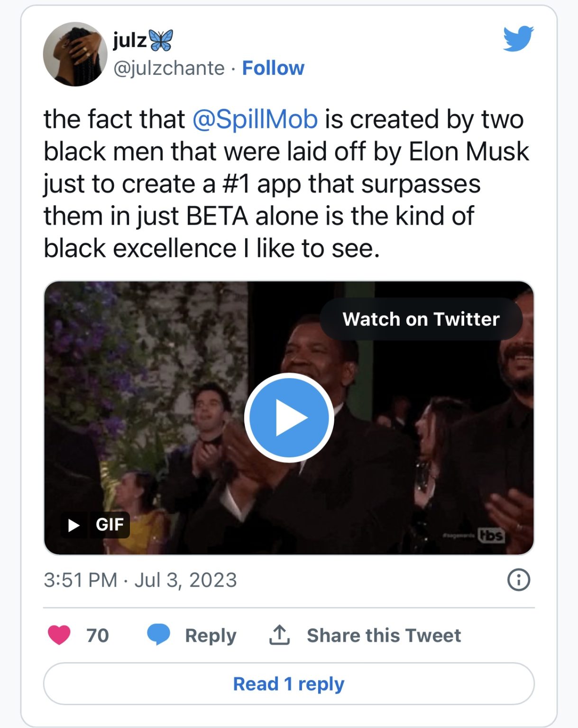Screen dimensions: 578x728
Task: Click the blue butterfly emoji beside julz
Action: 161,40
